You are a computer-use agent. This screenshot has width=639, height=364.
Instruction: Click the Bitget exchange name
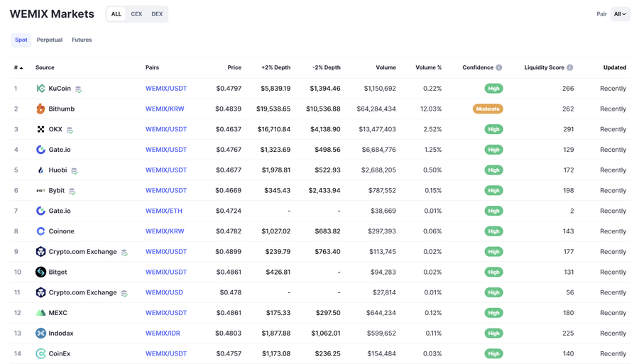click(58, 272)
